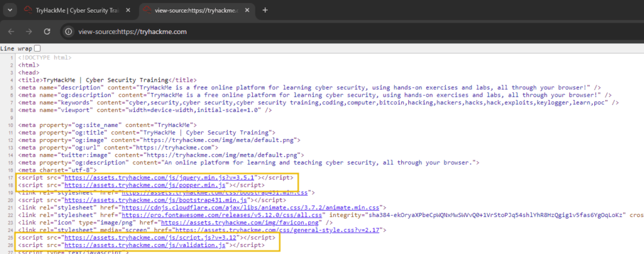The height and width of the screenshot is (254, 644).
Task: Enable the Line wrap checkbox
Action: [x=37, y=48]
